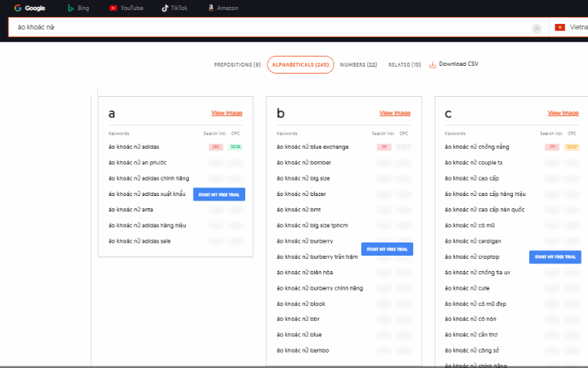Click the Bing logo icon
588x368 pixels.
point(70,8)
